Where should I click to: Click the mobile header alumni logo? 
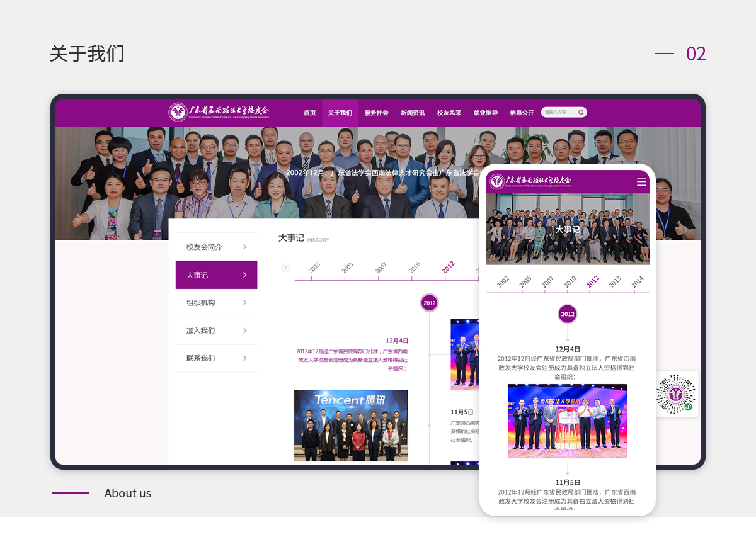coord(530,181)
